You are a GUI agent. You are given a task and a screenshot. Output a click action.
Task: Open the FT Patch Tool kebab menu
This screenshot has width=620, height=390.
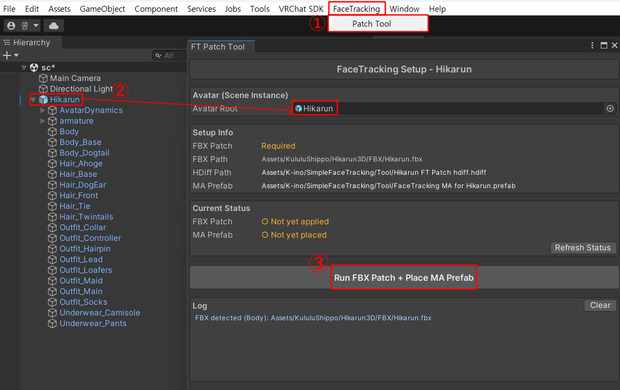[x=592, y=45]
